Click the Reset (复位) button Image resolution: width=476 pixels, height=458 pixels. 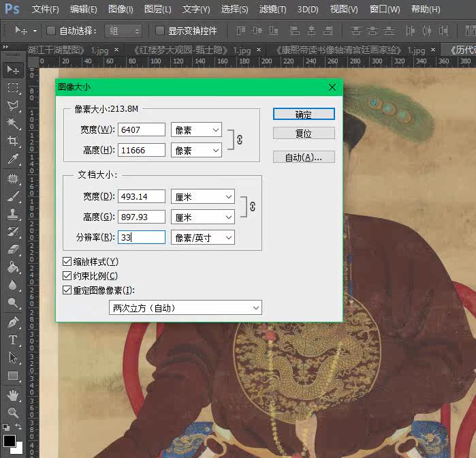(x=304, y=133)
